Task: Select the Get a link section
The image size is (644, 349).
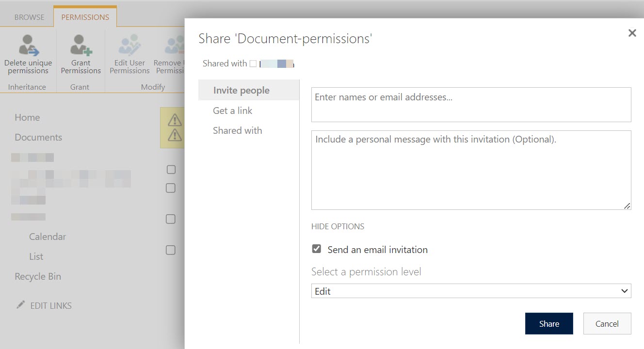Action: [x=232, y=110]
